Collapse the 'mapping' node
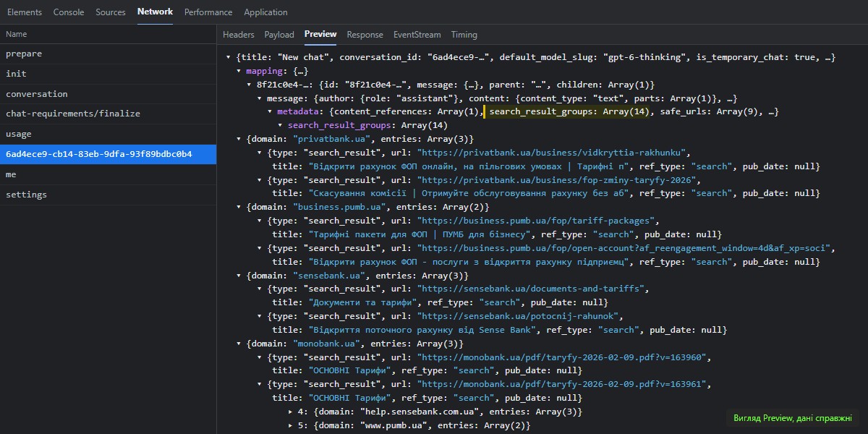This screenshot has height=434, width=868. (x=239, y=71)
